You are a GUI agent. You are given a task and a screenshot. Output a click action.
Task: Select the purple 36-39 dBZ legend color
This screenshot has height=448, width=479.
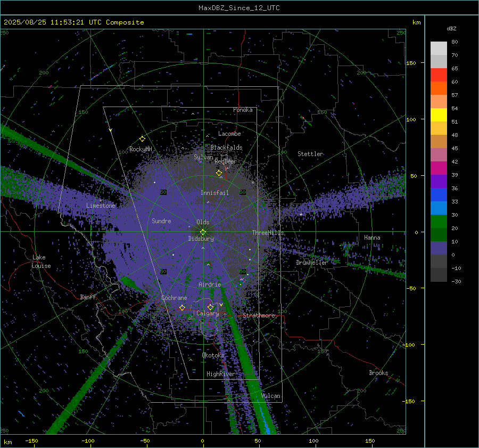pos(439,181)
